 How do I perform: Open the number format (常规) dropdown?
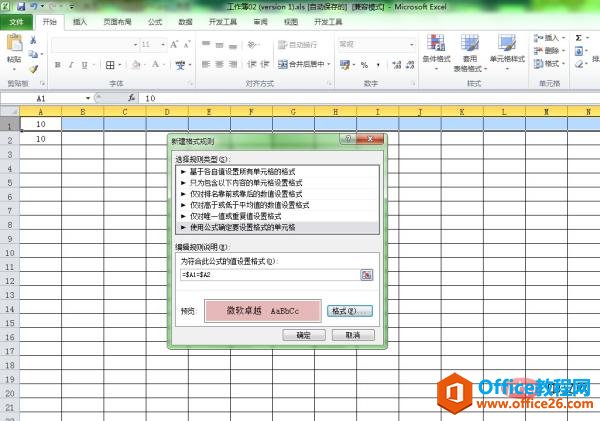[x=412, y=45]
